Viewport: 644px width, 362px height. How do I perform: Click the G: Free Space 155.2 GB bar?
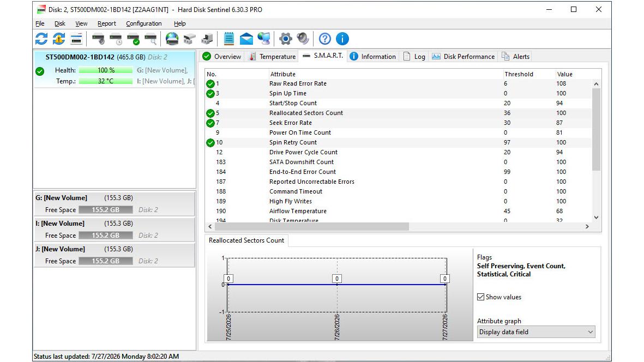(106, 210)
